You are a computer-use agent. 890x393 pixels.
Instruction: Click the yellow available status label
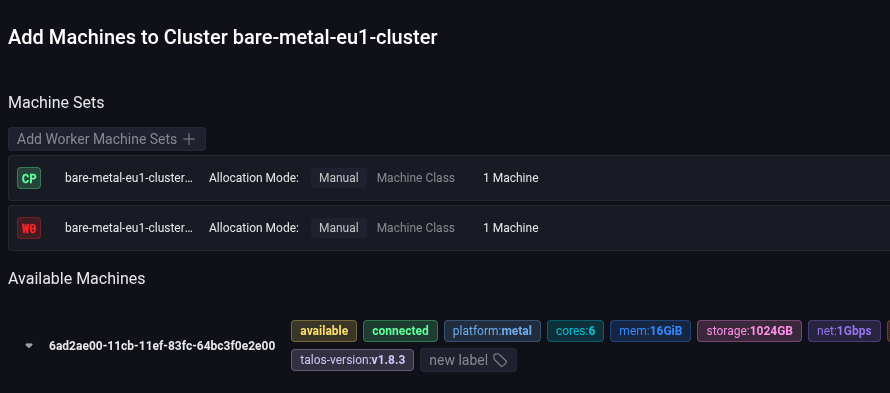point(324,331)
